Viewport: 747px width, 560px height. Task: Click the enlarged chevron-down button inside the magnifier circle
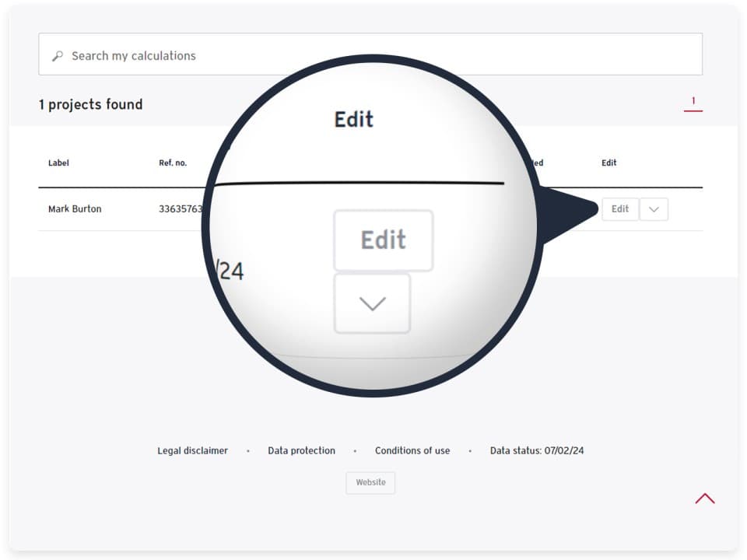(x=372, y=304)
